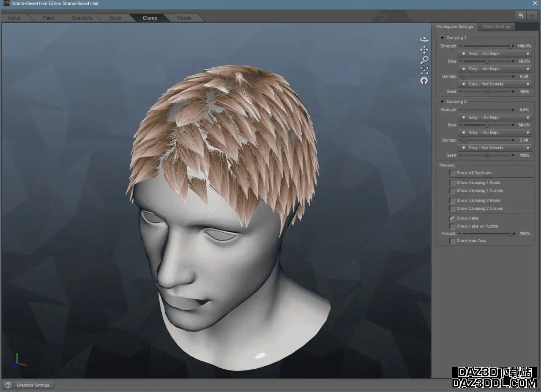The height and width of the screenshot is (392, 541).
Task: Click Clumping 1 Bias slider handle
Action: pyautogui.click(x=487, y=61)
